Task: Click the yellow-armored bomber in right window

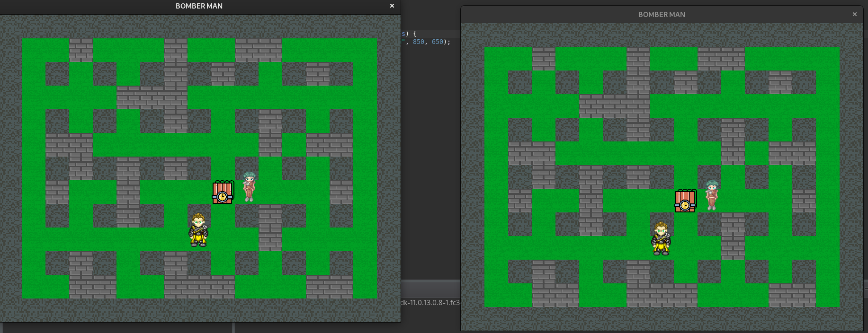Action: pyautogui.click(x=661, y=238)
